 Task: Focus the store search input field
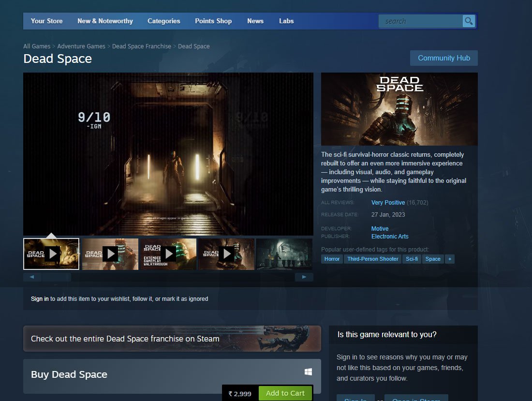(421, 21)
